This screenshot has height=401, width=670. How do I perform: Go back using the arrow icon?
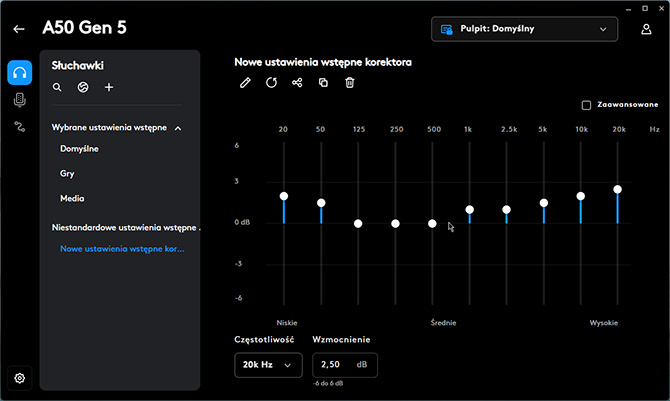point(18,29)
